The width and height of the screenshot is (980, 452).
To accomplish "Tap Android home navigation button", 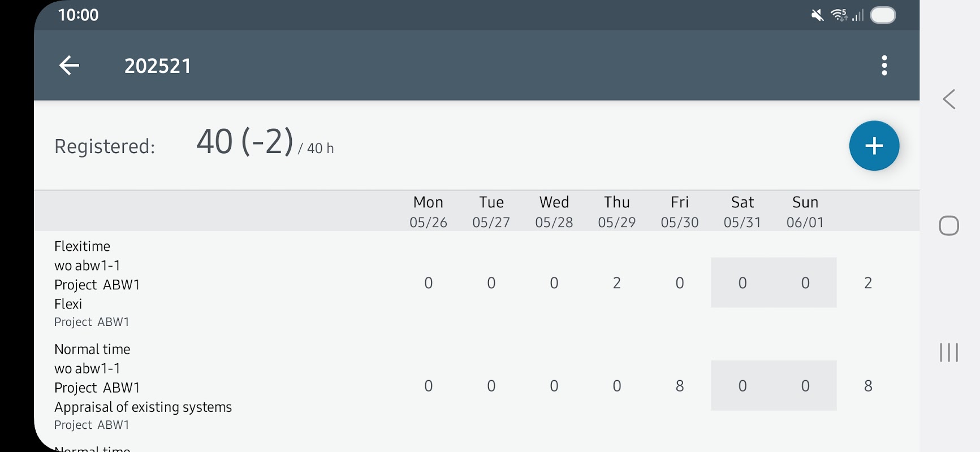I will pos(949,226).
